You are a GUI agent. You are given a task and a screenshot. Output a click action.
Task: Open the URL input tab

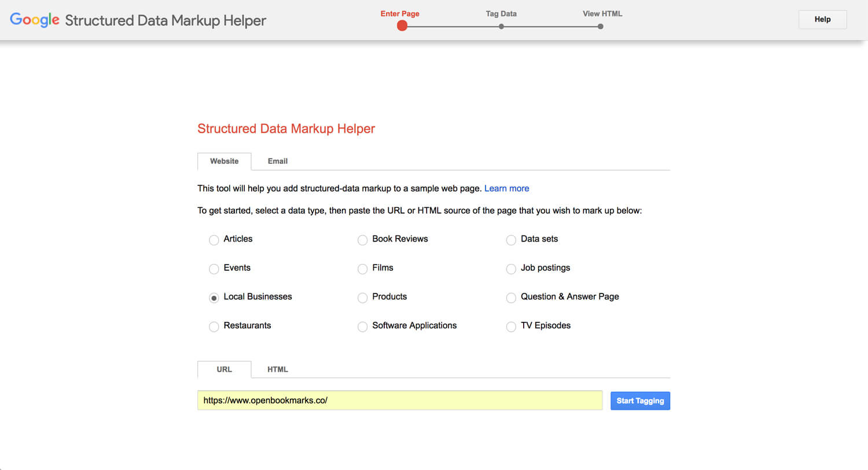click(x=225, y=369)
